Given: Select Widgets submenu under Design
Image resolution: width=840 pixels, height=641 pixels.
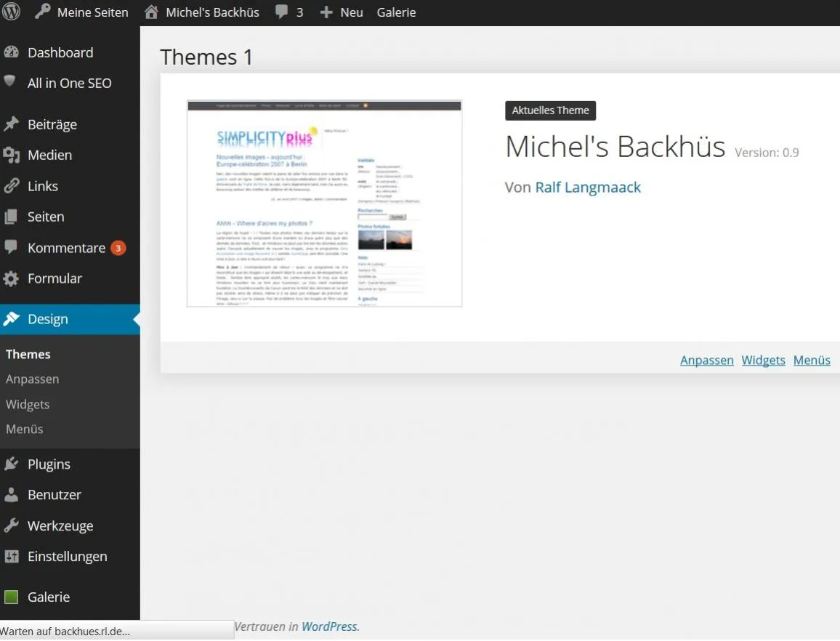Looking at the screenshot, I should coord(28,404).
